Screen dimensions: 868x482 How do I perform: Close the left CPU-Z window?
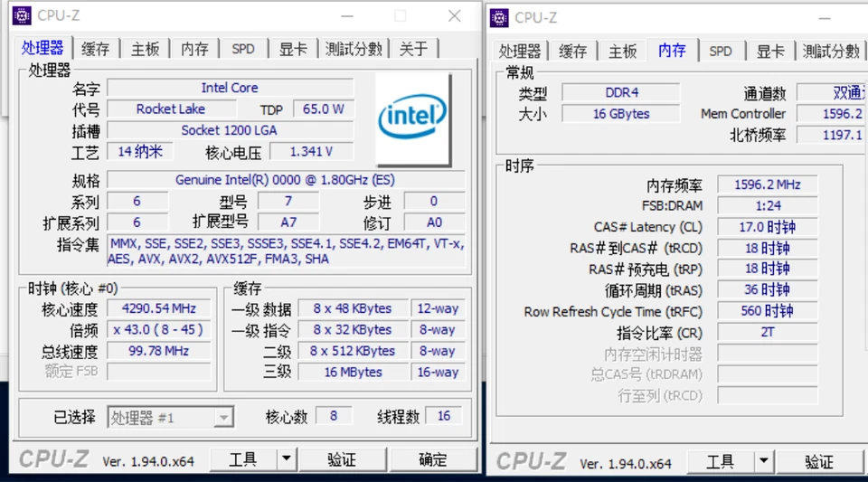[x=455, y=16]
